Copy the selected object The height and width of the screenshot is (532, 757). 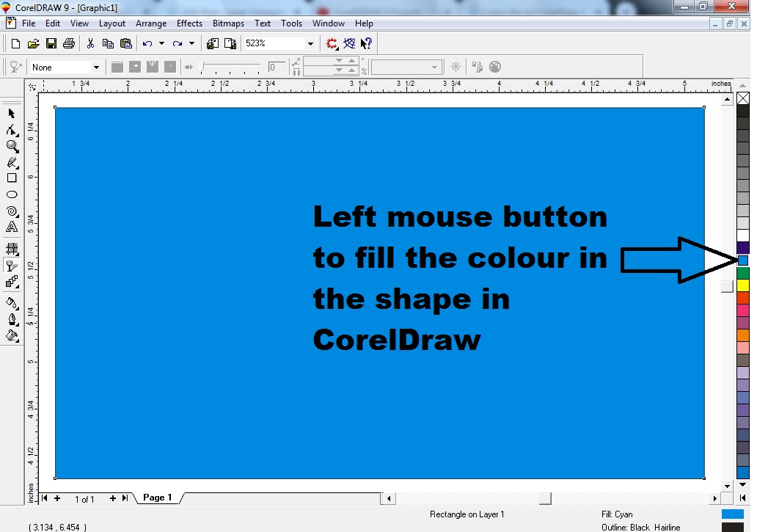click(108, 43)
